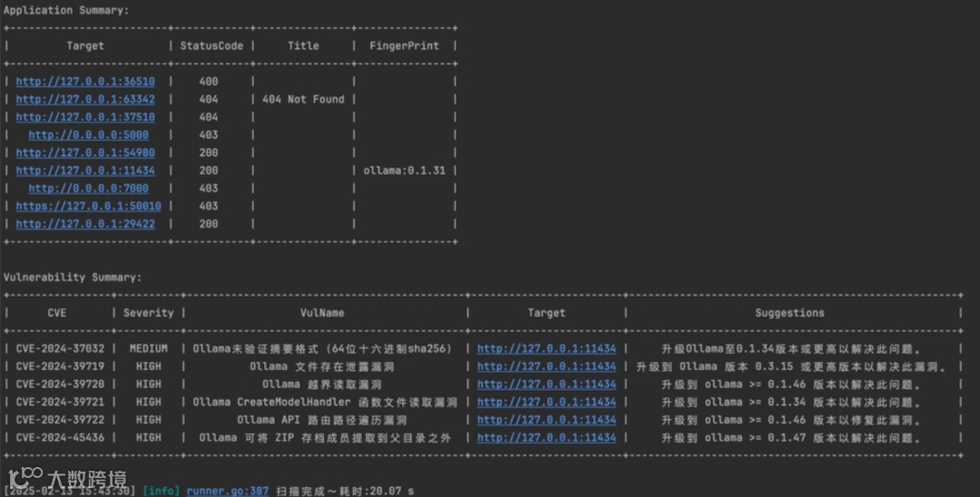Jump to the runner.go:387 source link

tap(228, 491)
